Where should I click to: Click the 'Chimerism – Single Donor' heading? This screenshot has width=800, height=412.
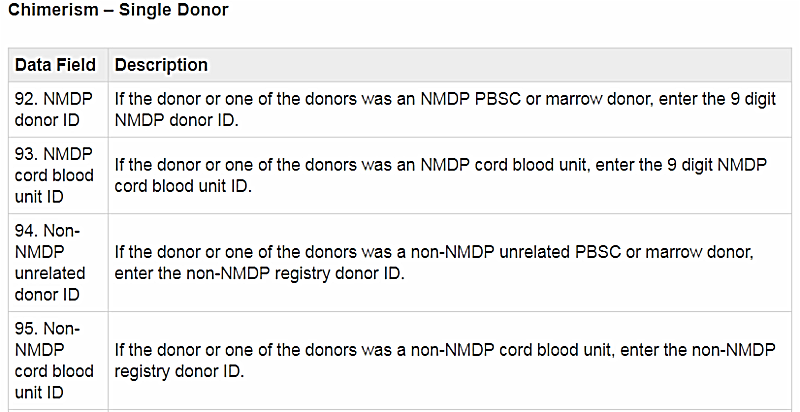click(118, 11)
